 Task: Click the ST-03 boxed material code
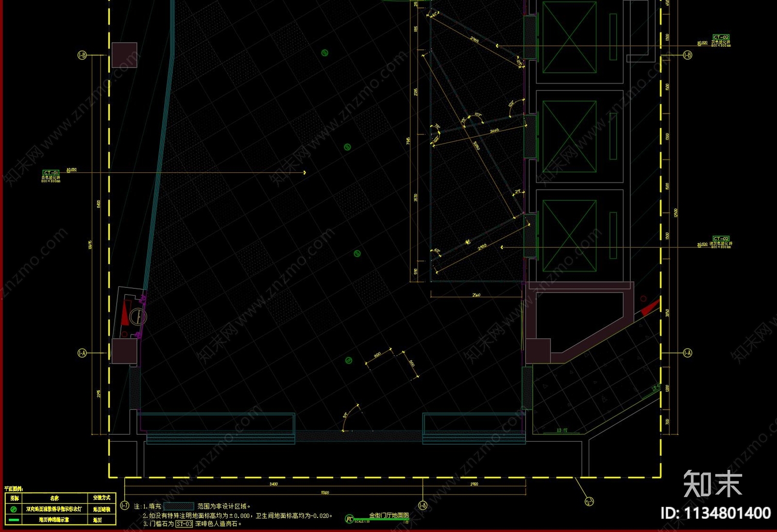tap(184, 524)
